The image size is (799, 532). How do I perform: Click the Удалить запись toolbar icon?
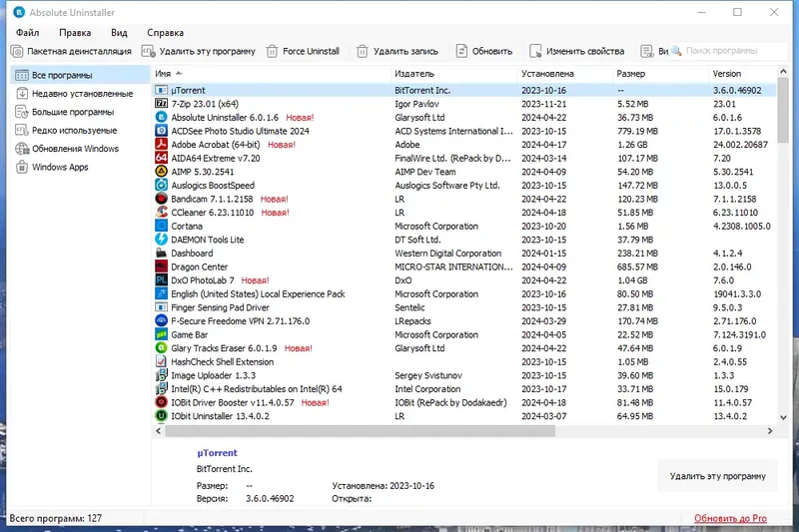(x=362, y=52)
